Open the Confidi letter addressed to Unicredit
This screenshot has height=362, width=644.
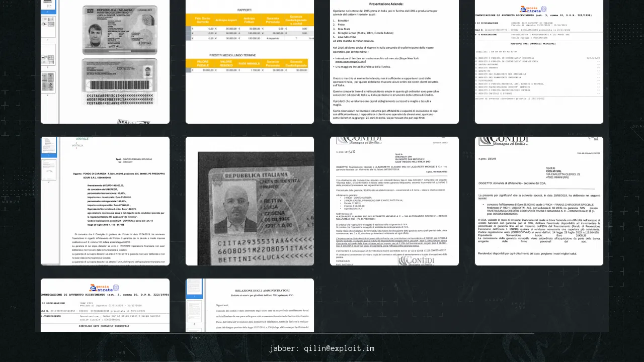click(x=394, y=201)
